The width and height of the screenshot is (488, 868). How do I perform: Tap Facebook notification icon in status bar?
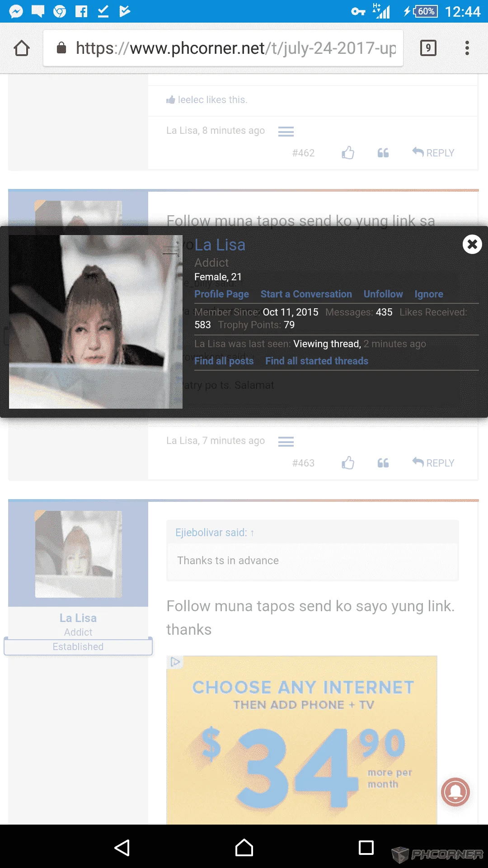pyautogui.click(x=81, y=11)
